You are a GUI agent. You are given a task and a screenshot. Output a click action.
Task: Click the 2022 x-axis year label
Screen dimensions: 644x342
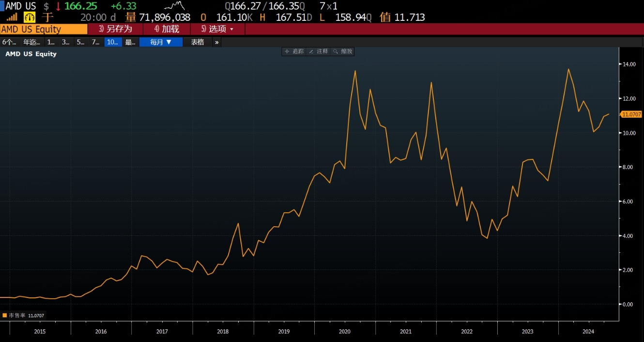click(467, 331)
